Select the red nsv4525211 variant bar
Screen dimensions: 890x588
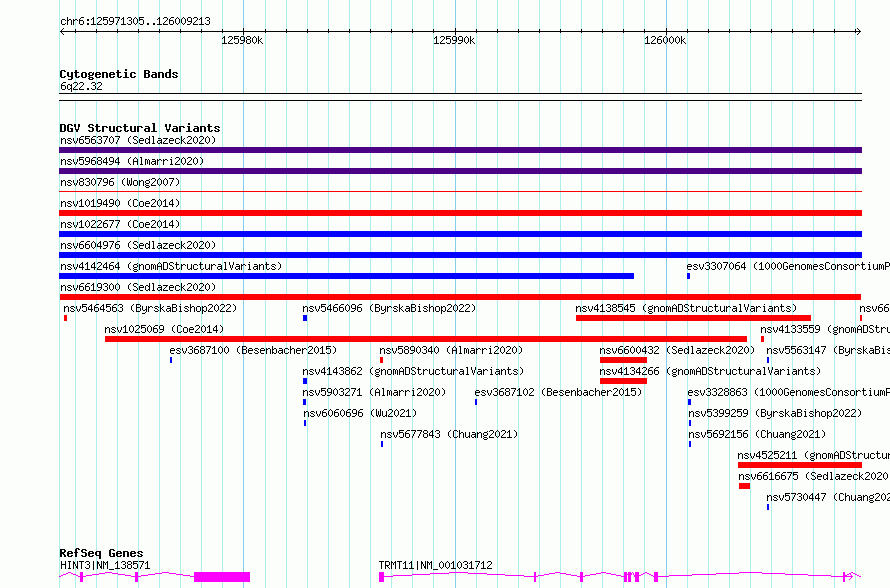click(800, 465)
